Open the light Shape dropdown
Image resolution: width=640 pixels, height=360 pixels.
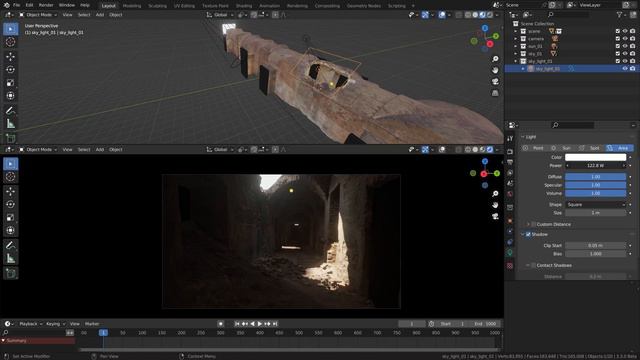point(596,204)
